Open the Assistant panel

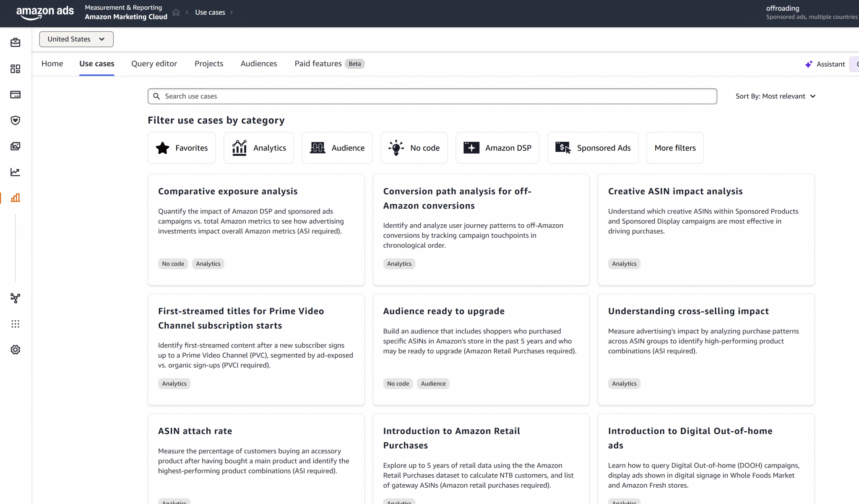coord(825,64)
